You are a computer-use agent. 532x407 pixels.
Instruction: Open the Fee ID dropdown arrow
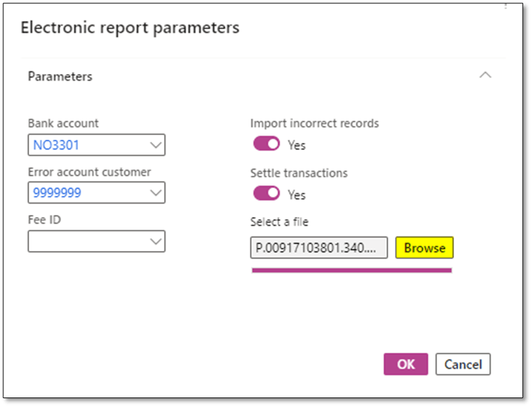pyautogui.click(x=155, y=241)
